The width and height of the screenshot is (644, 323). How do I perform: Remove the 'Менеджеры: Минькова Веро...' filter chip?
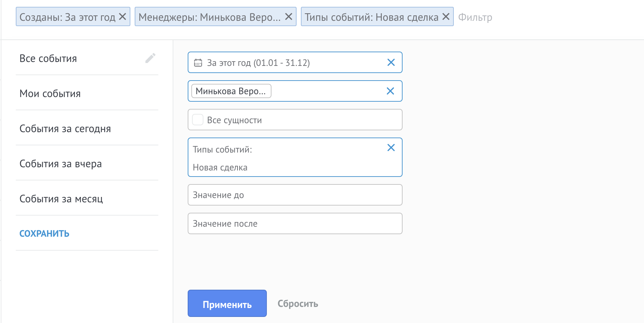tap(289, 16)
